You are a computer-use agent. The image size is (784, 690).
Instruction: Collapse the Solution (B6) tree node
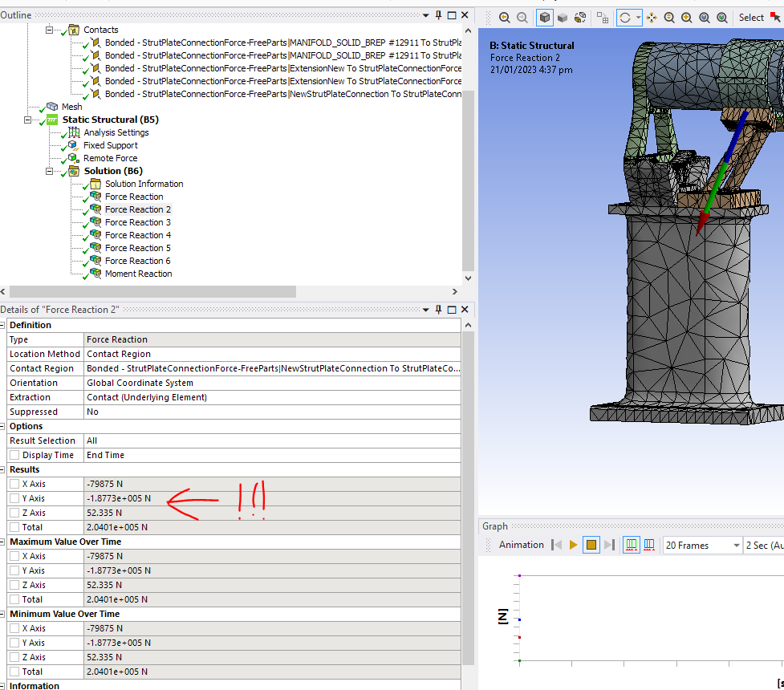(51, 171)
